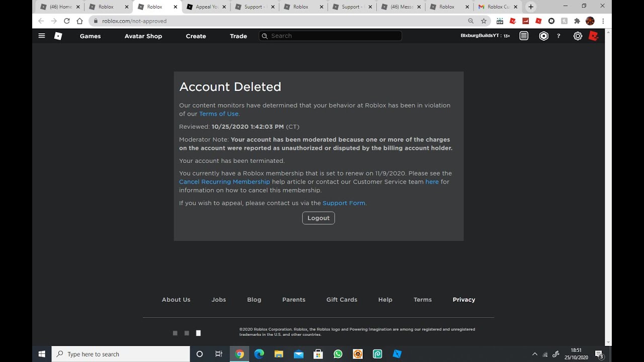Open Privacy footer link

tap(464, 300)
